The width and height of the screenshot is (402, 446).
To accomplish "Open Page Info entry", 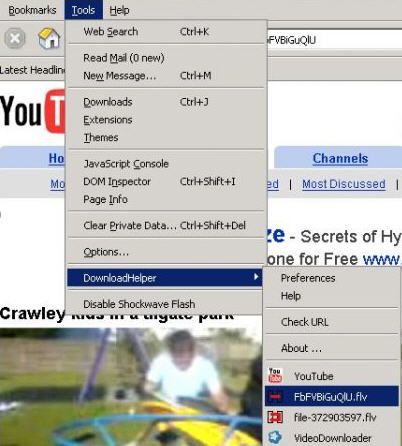I will [x=166, y=199].
